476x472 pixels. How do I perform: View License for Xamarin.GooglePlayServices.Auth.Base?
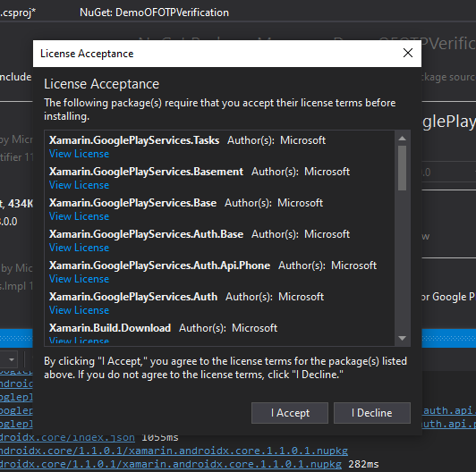pyautogui.click(x=79, y=248)
